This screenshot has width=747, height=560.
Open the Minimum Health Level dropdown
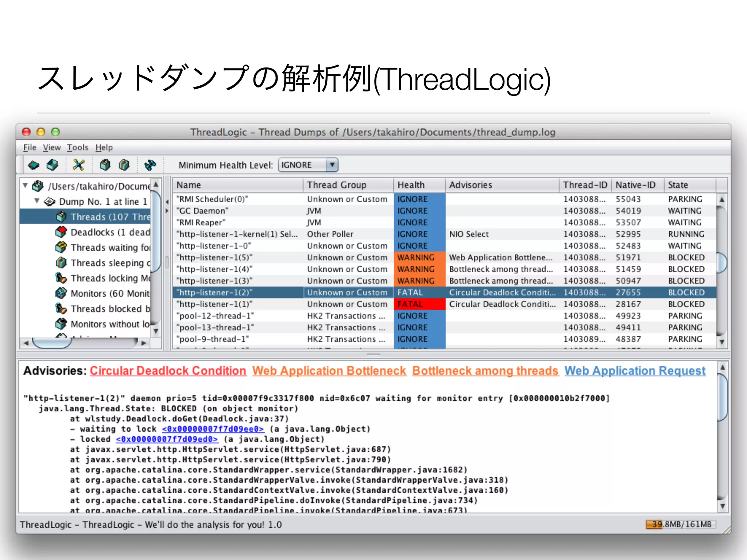point(308,165)
